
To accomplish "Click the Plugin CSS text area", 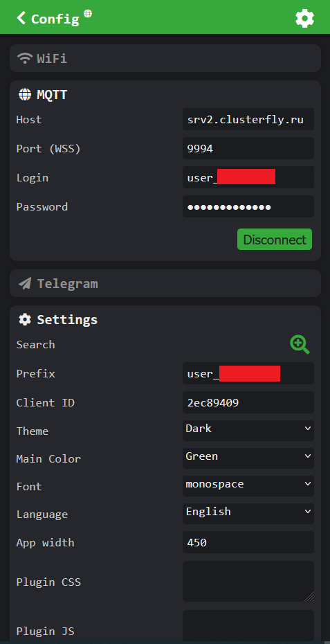I will [x=248, y=581].
